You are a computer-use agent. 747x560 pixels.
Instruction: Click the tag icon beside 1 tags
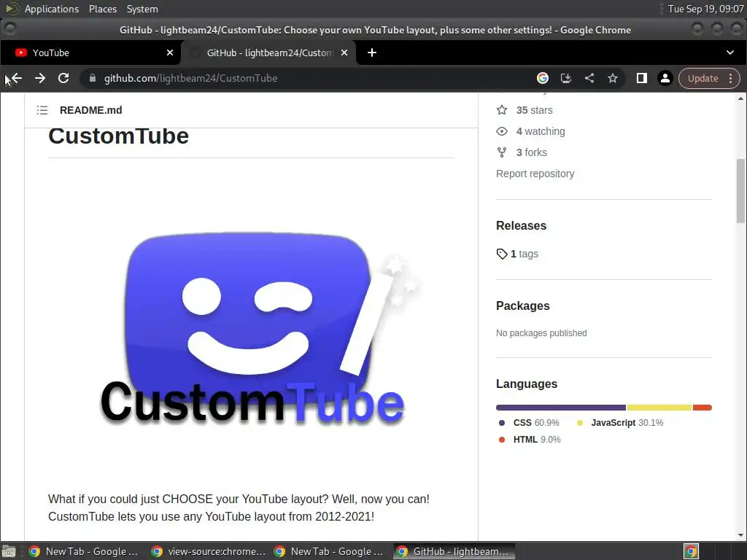(502, 254)
